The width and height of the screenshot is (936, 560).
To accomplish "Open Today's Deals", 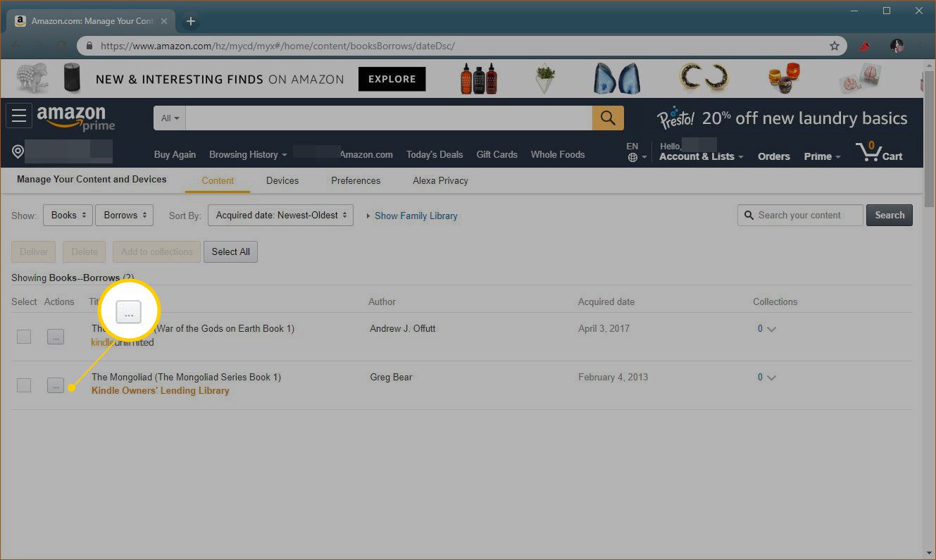I will pyautogui.click(x=435, y=154).
